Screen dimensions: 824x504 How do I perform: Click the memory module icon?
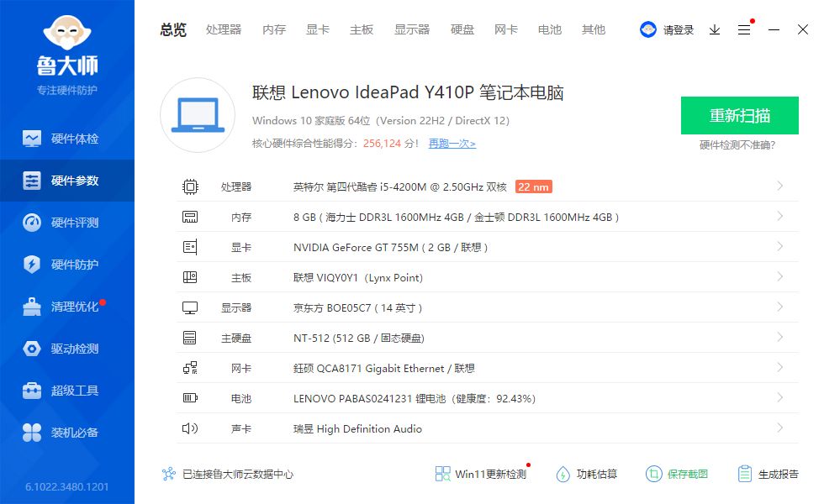pos(190,217)
